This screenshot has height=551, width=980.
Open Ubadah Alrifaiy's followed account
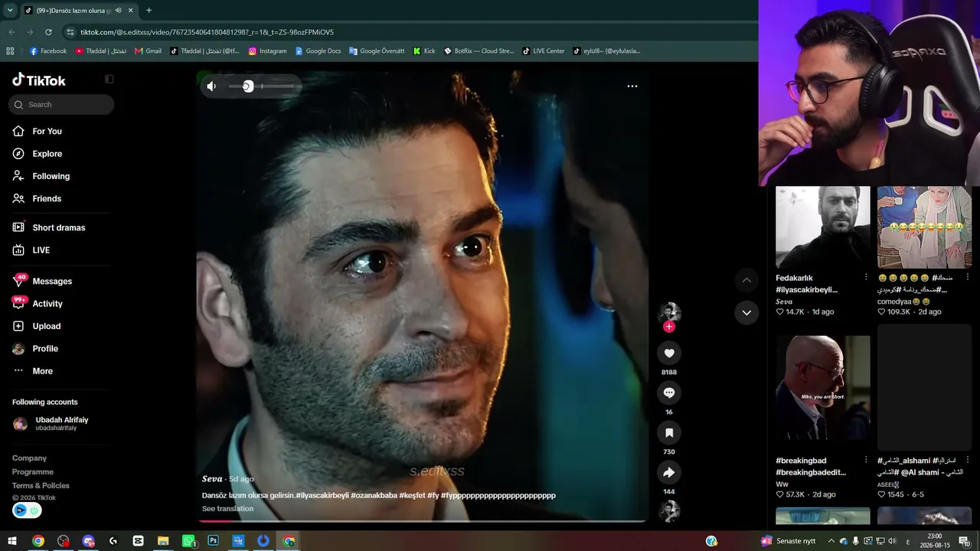click(61, 424)
